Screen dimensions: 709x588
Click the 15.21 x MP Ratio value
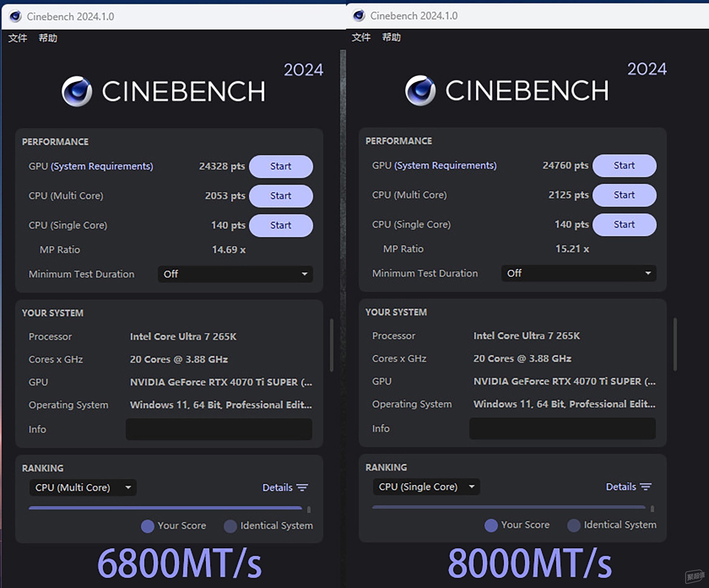click(x=572, y=249)
